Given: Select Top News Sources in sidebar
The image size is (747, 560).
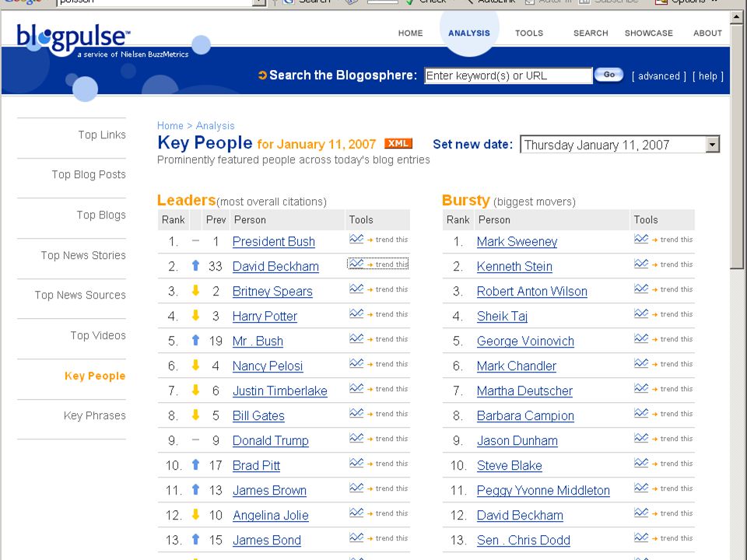Looking at the screenshot, I should point(80,296).
